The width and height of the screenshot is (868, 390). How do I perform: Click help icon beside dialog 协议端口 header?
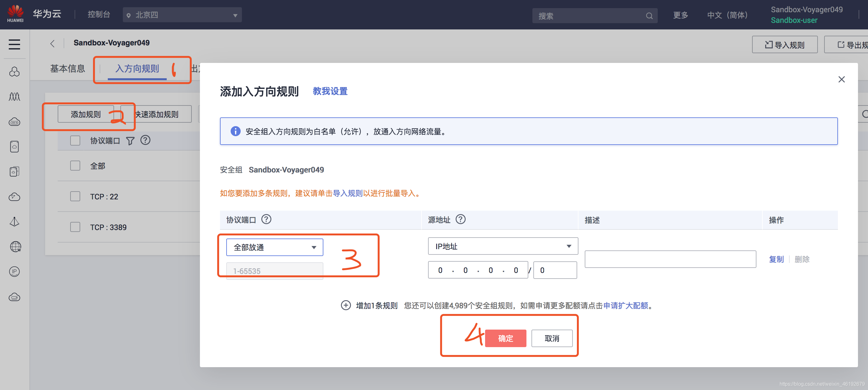point(266,219)
